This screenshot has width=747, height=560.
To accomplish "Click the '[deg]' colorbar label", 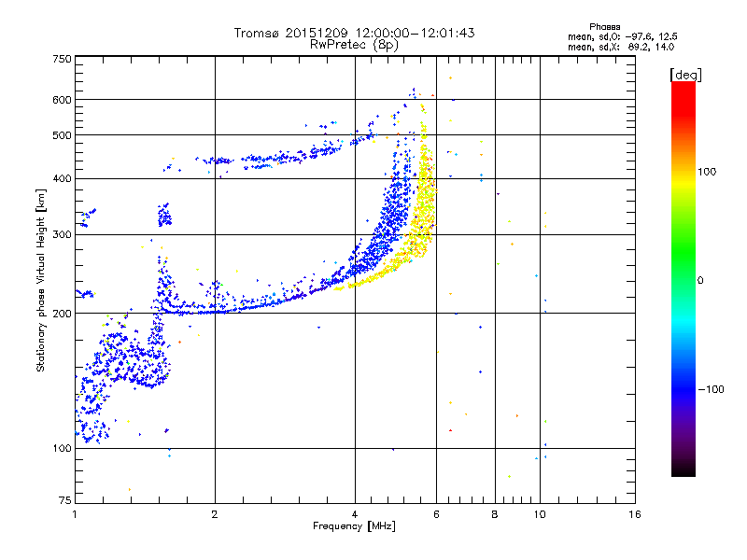I will click(685, 75).
